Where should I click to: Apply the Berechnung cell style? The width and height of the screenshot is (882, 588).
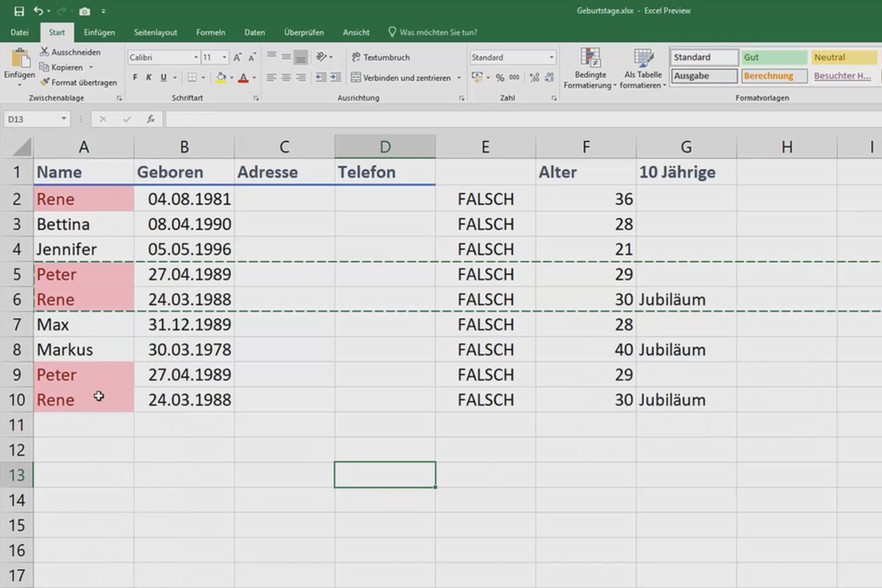[773, 76]
